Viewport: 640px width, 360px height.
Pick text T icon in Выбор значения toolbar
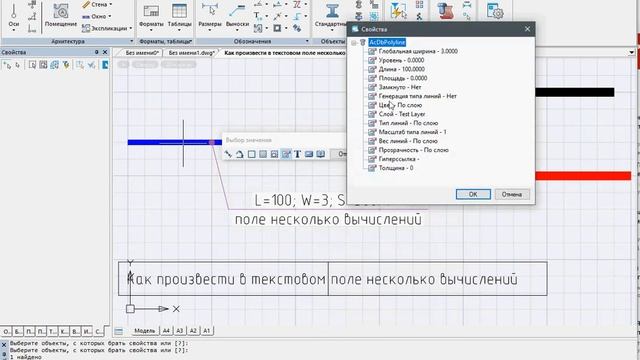(x=298, y=154)
